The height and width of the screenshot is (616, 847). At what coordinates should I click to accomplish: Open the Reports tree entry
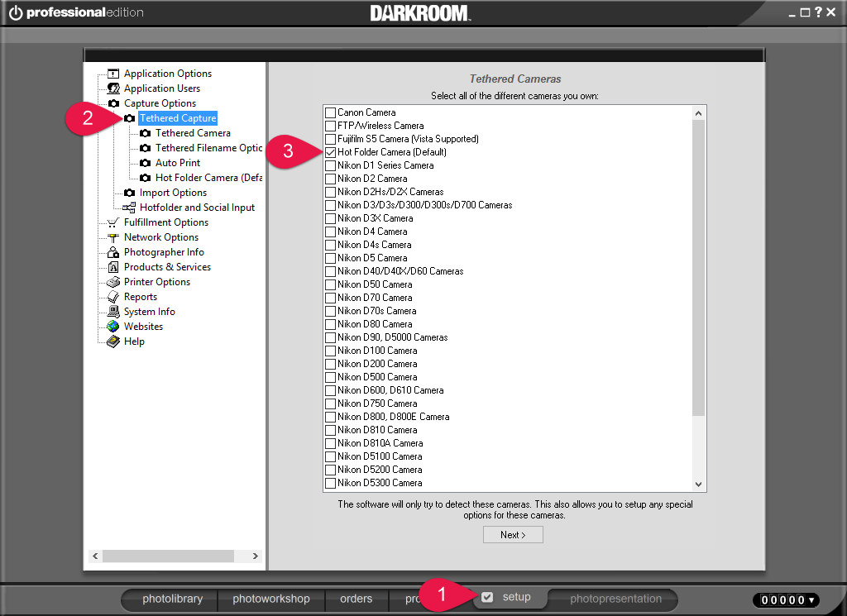[x=141, y=297]
